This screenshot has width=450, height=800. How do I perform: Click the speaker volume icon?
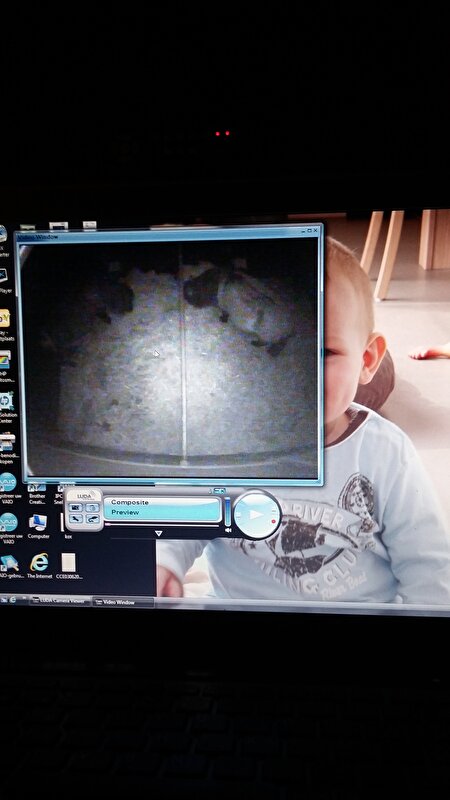pos(228,530)
